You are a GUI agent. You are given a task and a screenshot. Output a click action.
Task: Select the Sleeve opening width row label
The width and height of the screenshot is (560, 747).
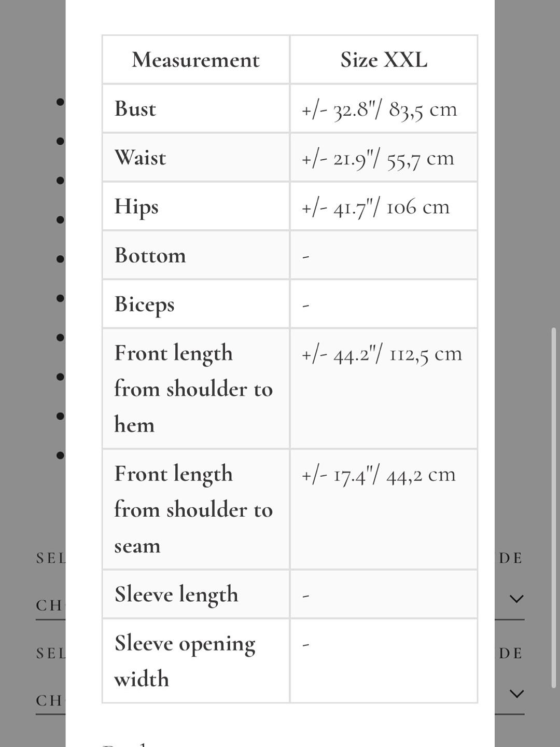[185, 661]
